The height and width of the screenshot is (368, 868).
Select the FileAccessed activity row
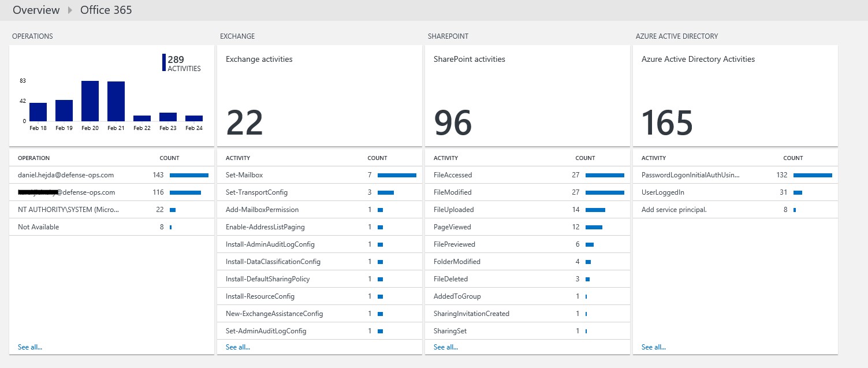(x=527, y=175)
